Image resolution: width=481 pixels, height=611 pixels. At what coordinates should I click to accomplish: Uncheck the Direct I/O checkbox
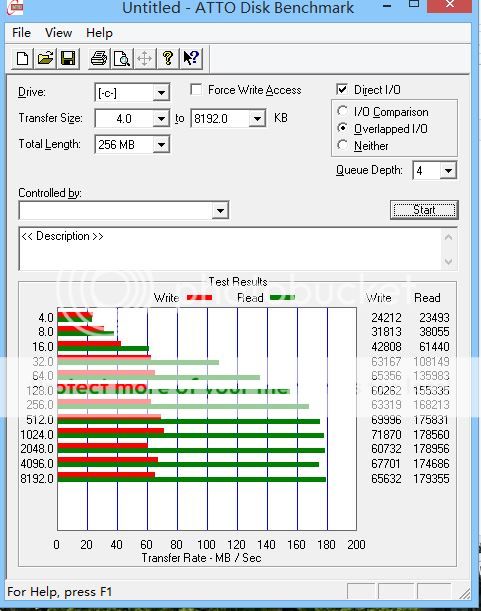(x=342, y=90)
